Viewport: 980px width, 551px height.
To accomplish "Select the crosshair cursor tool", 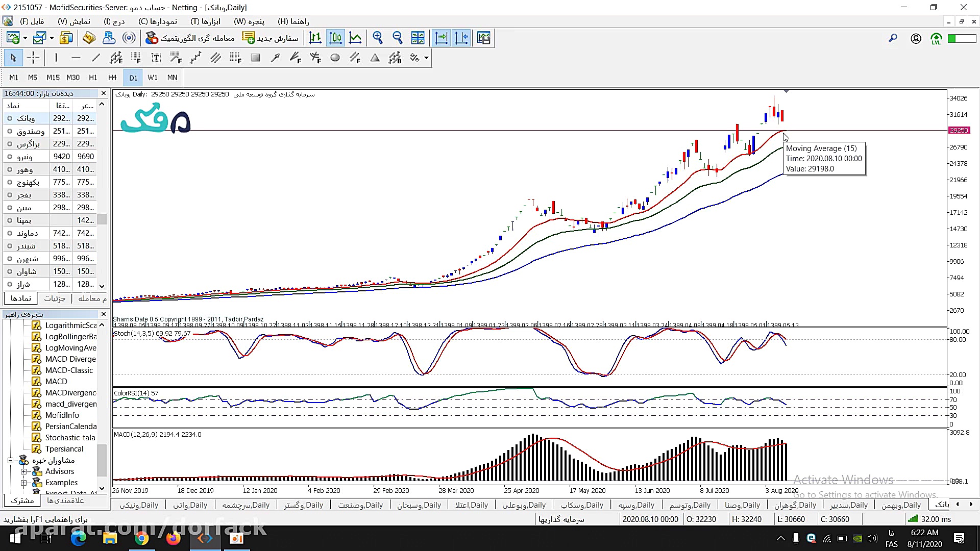I will click(33, 58).
